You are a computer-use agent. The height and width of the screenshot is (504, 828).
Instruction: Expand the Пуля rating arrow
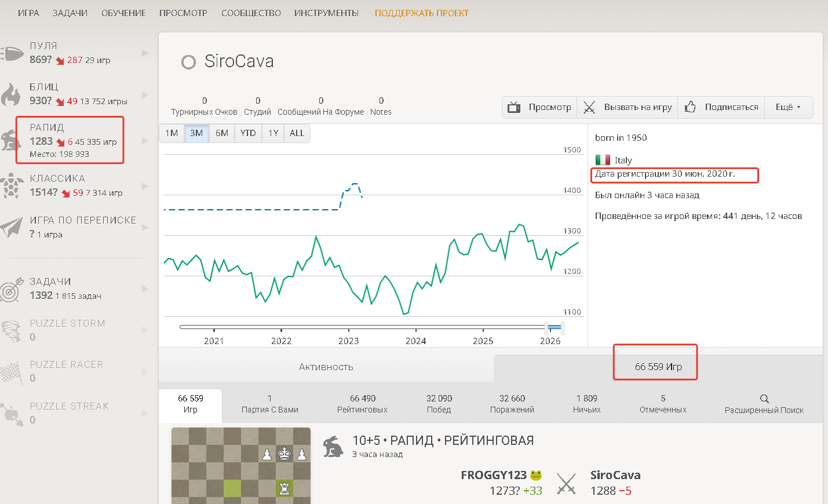pyautogui.click(x=145, y=53)
